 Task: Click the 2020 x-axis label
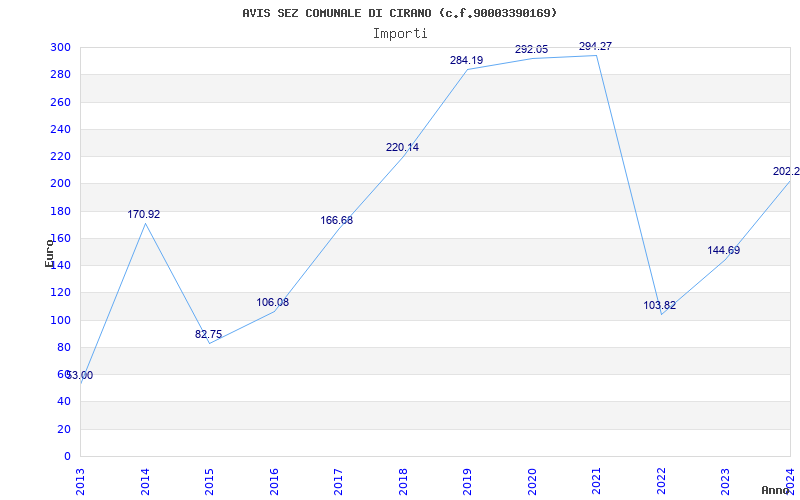click(532, 482)
